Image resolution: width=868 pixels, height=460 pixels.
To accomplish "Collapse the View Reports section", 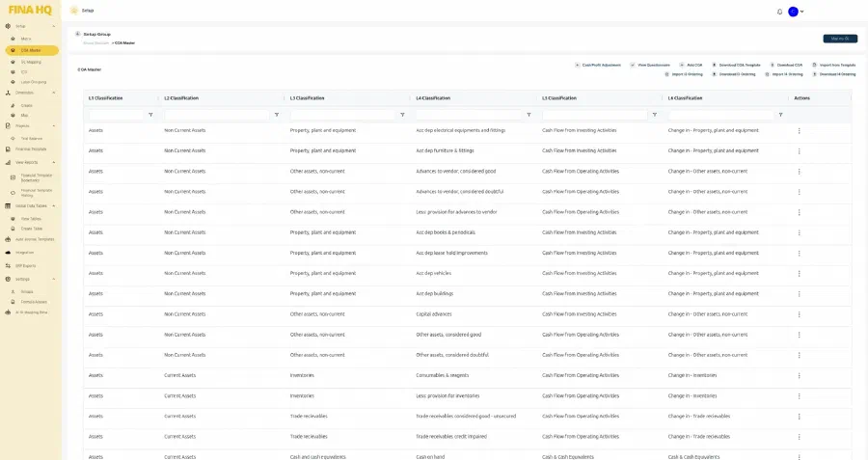I will [x=54, y=162].
